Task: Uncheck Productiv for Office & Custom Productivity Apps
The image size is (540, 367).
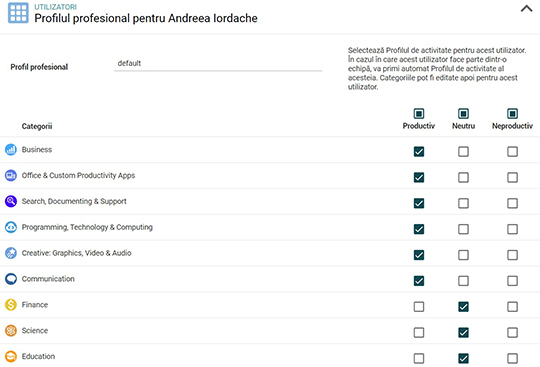Action: pyautogui.click(x=419, y=177)
